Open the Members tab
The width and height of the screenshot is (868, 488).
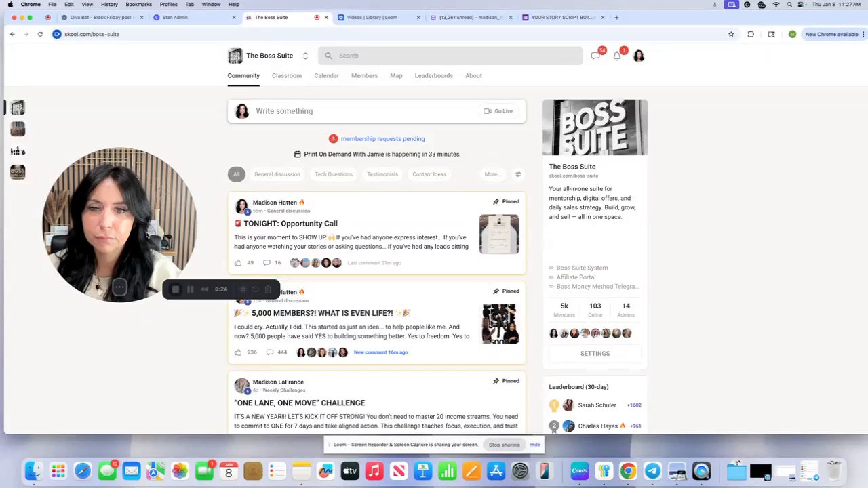click(364, 75)
